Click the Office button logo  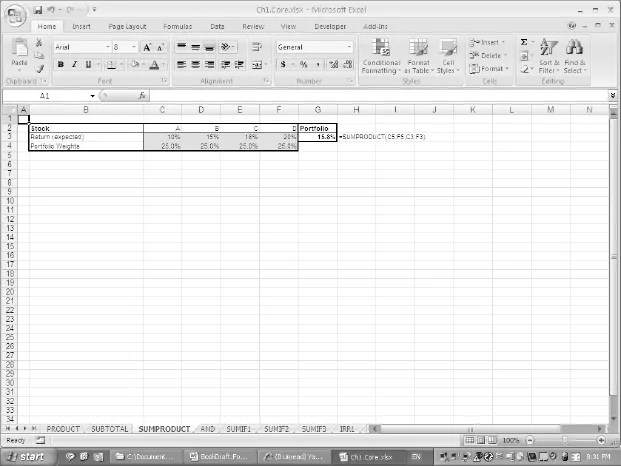click(x=13, y=13)
